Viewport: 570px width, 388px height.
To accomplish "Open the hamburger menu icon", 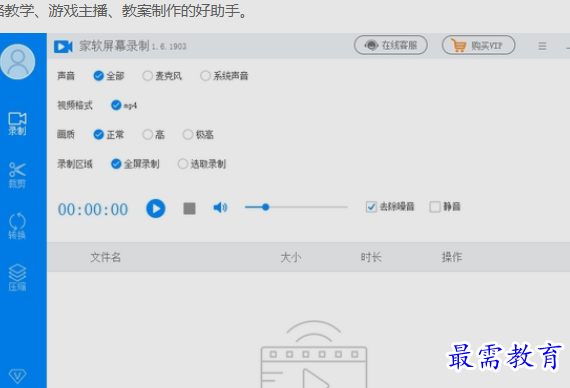I will coord(542,46).
